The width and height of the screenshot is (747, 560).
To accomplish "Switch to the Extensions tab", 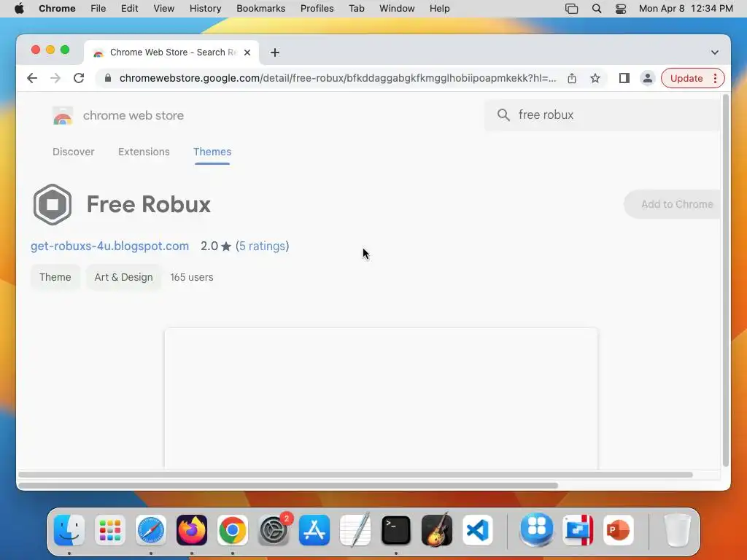I will (144, 152).
